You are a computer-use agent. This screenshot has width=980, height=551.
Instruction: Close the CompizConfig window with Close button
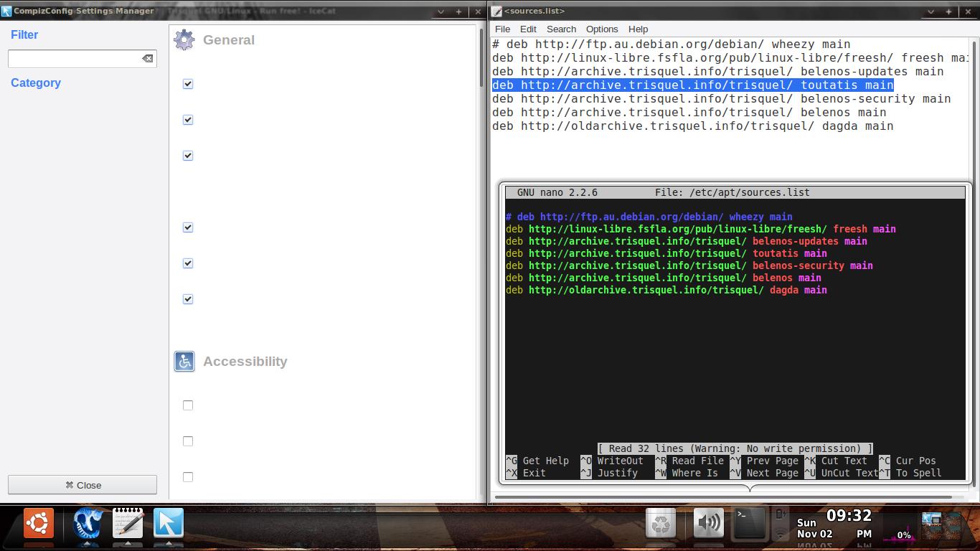point(83,485)
